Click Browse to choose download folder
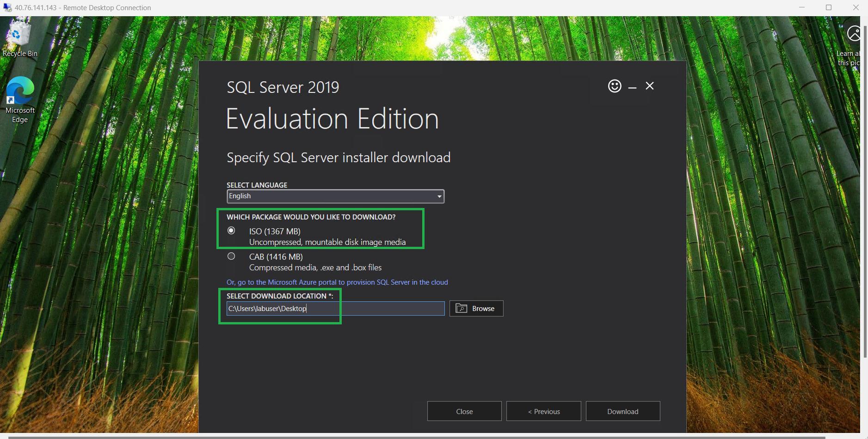868x439 pixels. click(x=476, y=308)
